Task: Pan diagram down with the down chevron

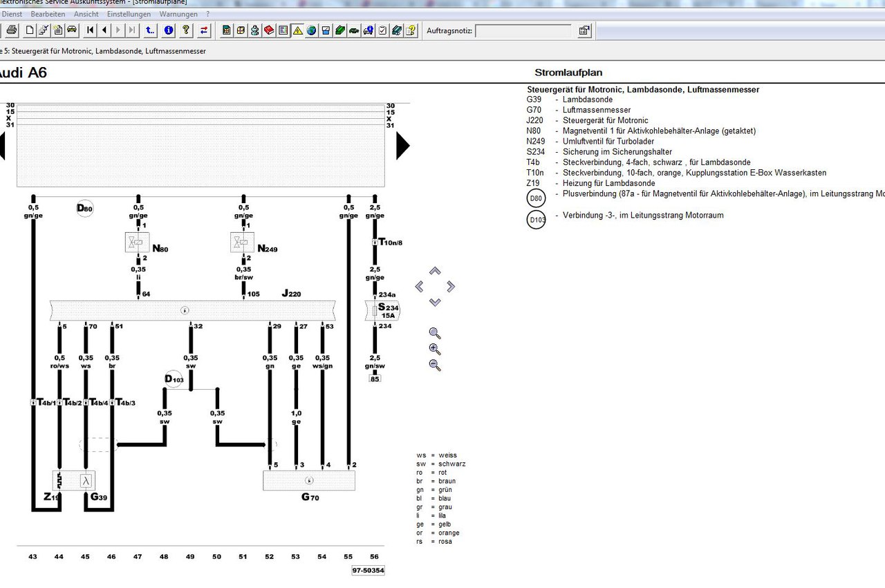Action: coord(435,302)
